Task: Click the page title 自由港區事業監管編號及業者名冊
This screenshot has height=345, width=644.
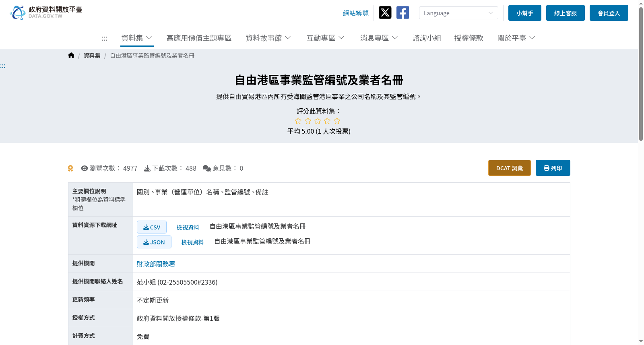Action: click(319, 80)
